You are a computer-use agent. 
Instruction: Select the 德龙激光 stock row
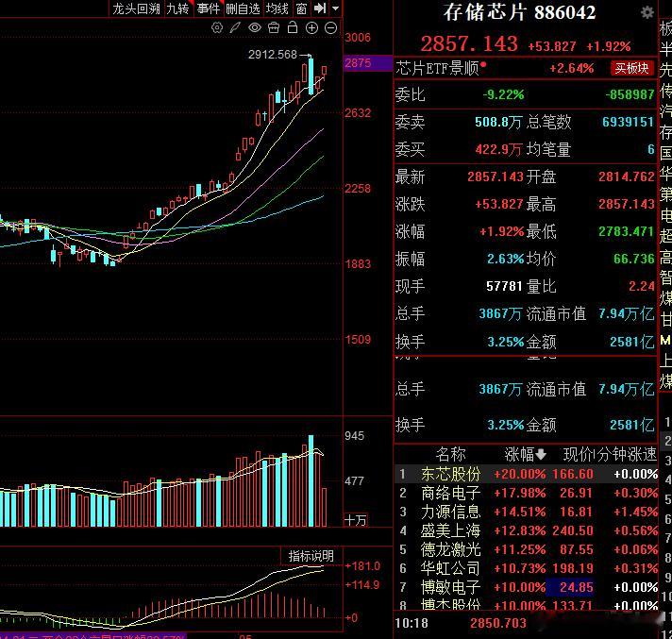coord(527,549)
